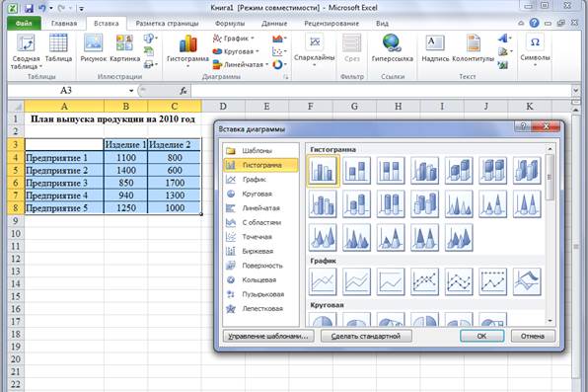Choose С областями in the chart type list
The width and height of the screenshot is (588, 392).
(260, 222)
